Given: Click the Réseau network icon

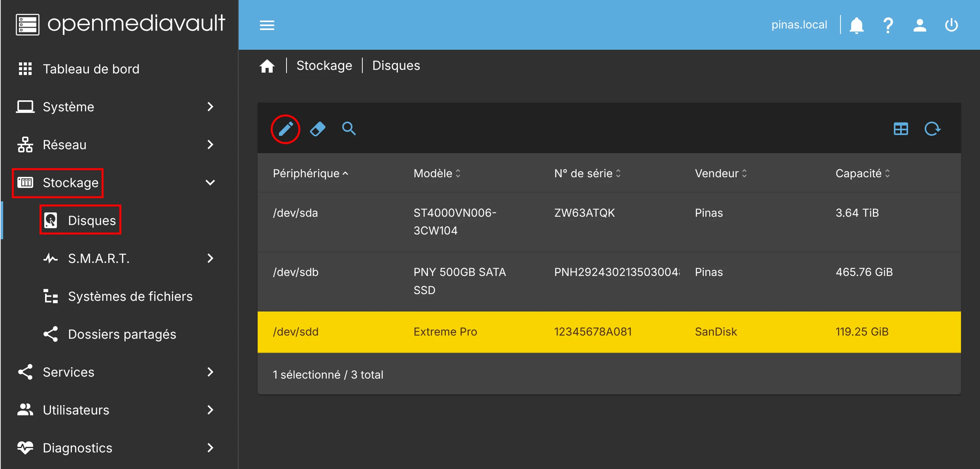Looking at the screenshot, I should click(x=25, y=144).
